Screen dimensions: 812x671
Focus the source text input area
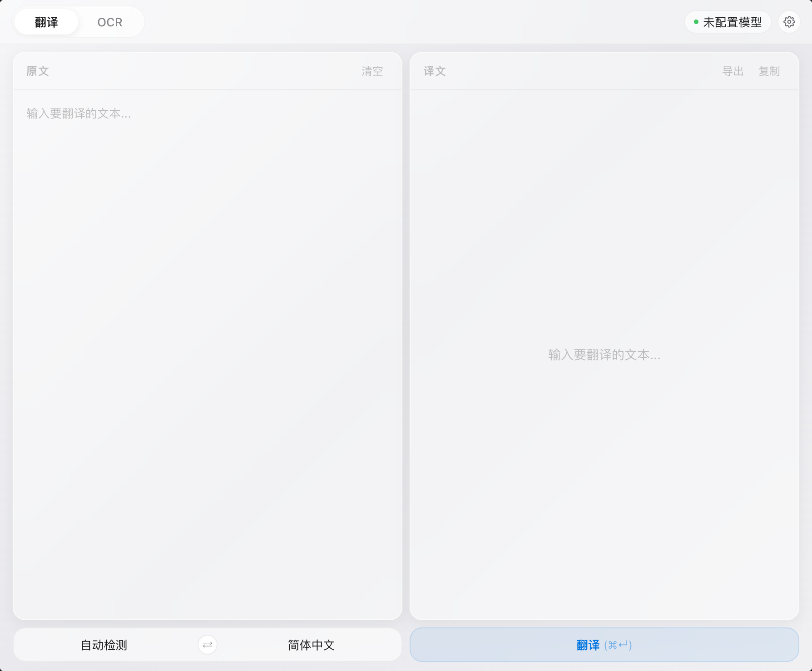click(208, 354)
